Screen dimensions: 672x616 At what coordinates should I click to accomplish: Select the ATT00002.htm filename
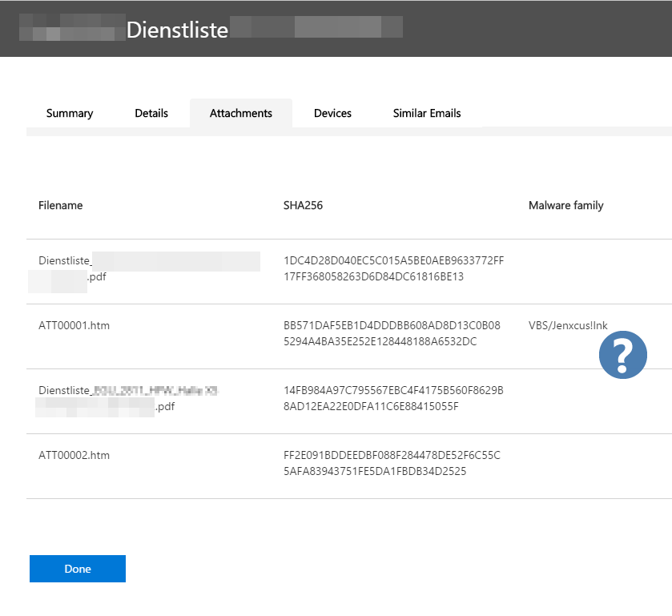[x=74, y=455]
